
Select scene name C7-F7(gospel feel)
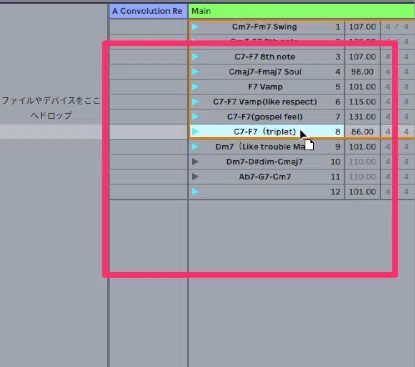(x=265, y=117)
